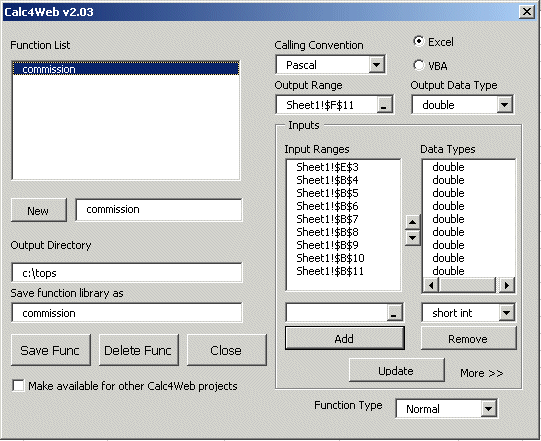
Task: Expand options with More >>
Action: tap(482, 373)
